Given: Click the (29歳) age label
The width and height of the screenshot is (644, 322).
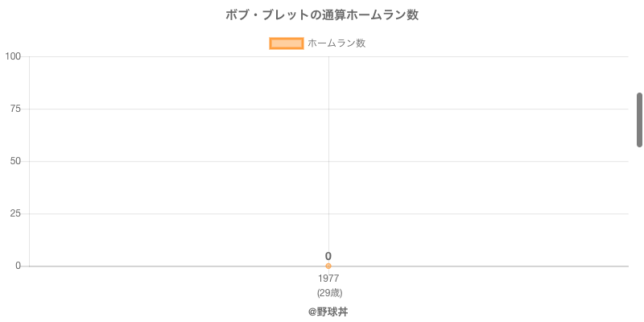Looking at the screenshot, I should coord(329,292).
